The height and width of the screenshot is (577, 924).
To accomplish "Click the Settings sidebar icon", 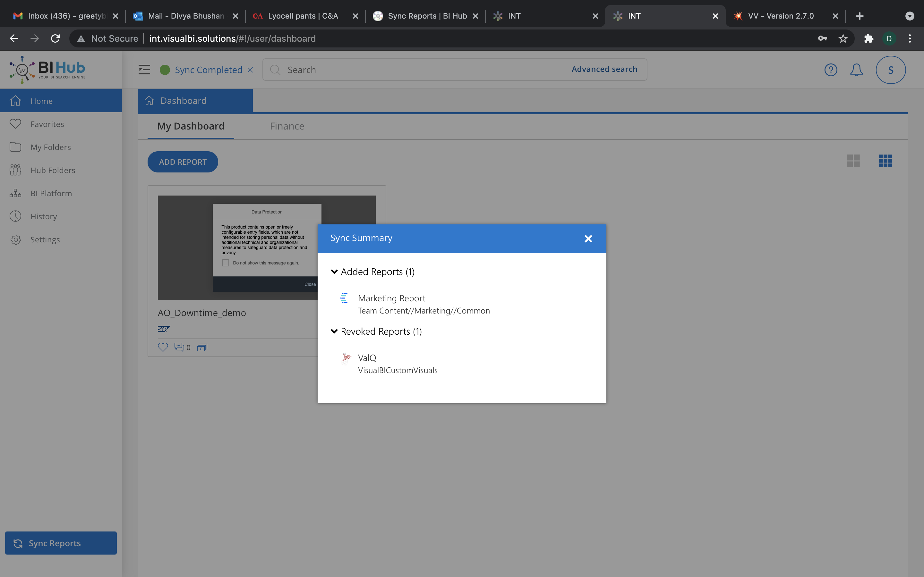I will click(x=16, y=239).
